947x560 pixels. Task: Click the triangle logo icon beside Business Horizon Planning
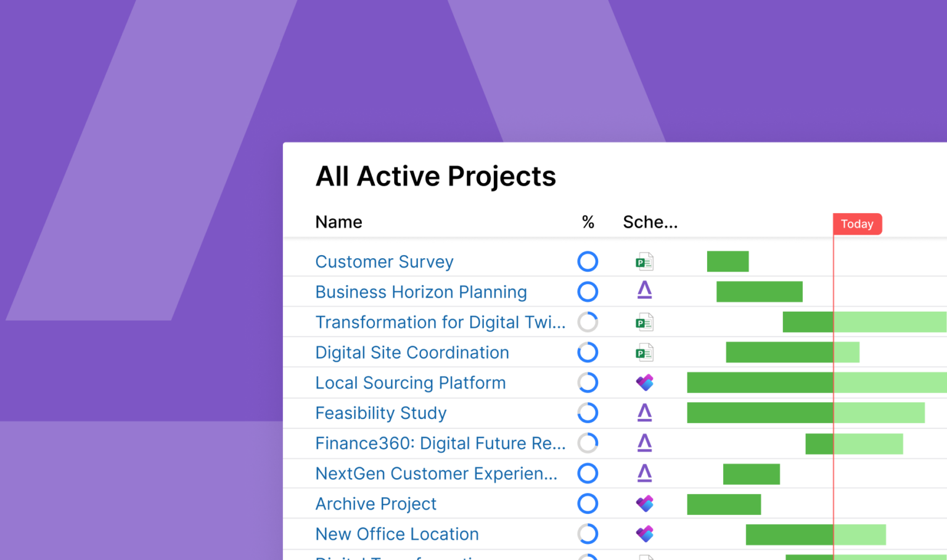[644, 291]
